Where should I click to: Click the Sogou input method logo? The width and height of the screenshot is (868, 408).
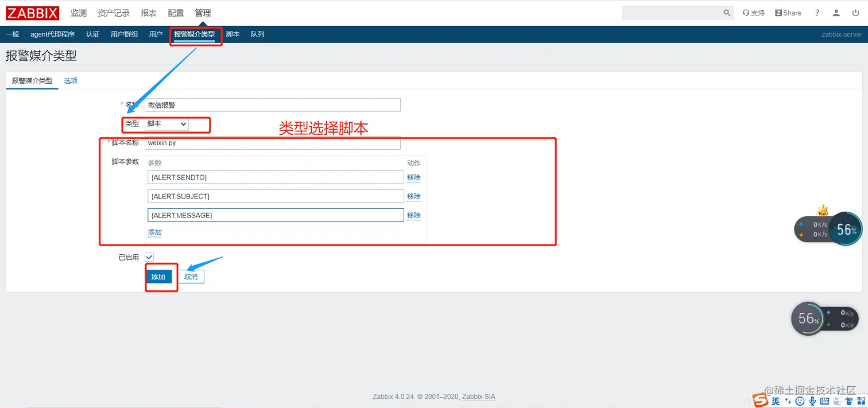(x=761, y=400)
